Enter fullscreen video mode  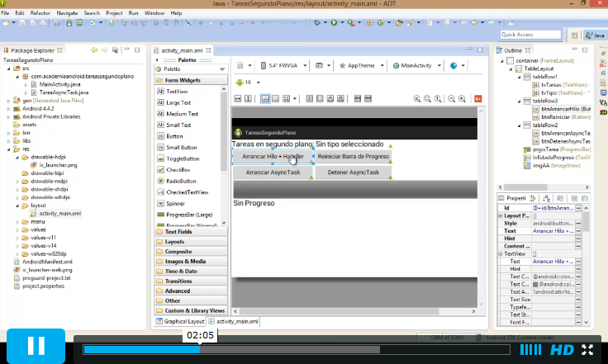click(587, 350)
